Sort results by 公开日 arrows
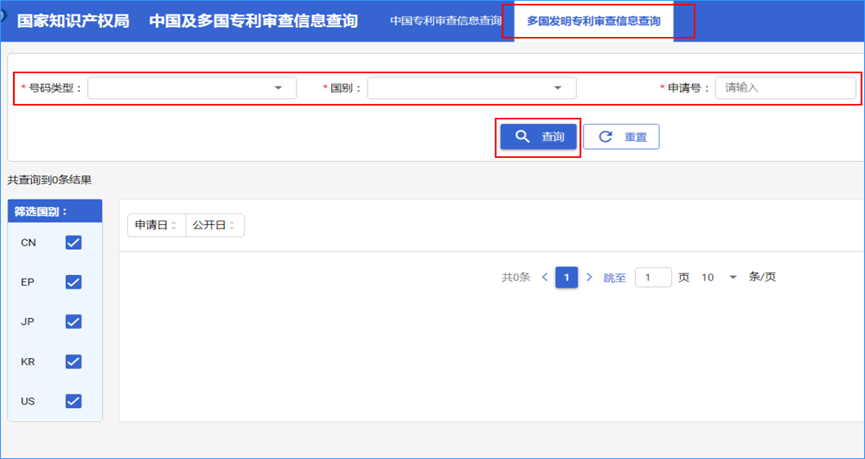Screen dimensions: 865x459 coord(232,226)
